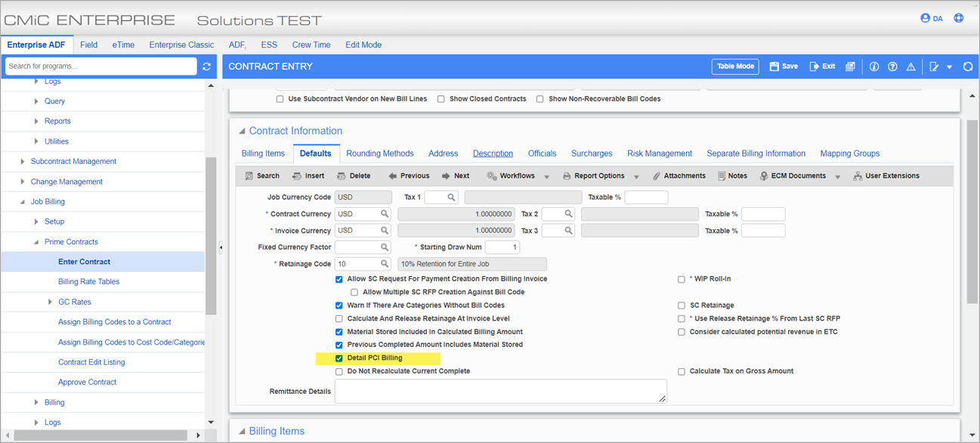Expand the Billing Items section at the bottom
Image resolution: width=980 pixels, height=443 pixels.
tap(242, 431)
